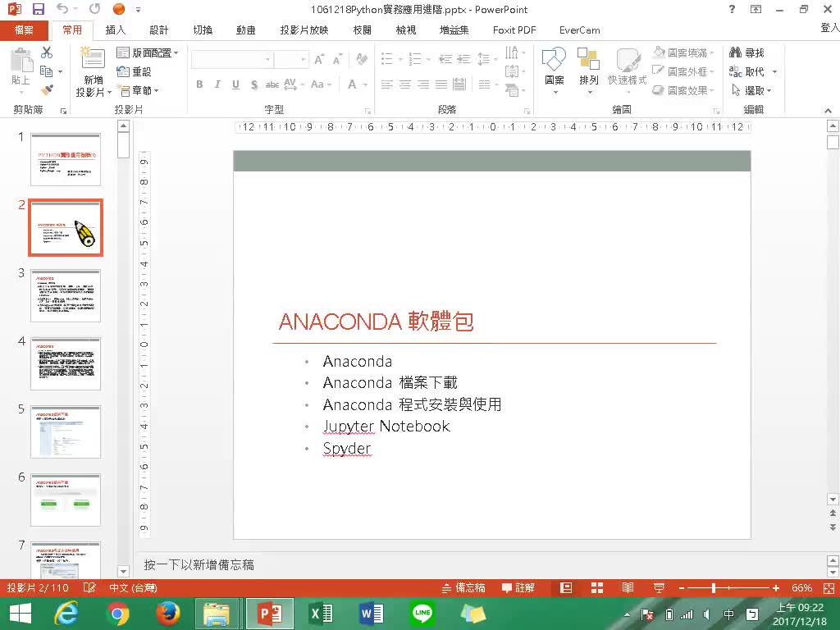Toggle Bold formatting

[199, 84]
